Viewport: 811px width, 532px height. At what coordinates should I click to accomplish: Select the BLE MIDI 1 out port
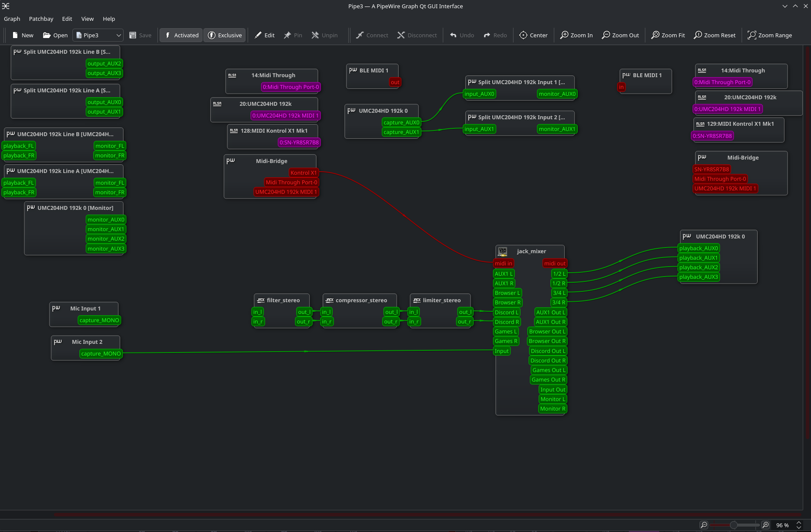(395, 82)
